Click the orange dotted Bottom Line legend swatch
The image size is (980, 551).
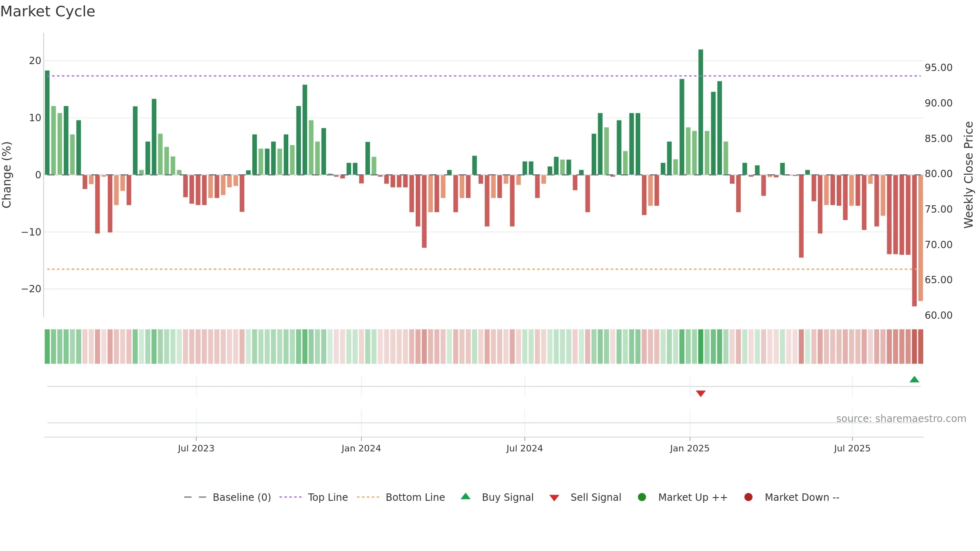pyautogui.click(x=368, y=497)
